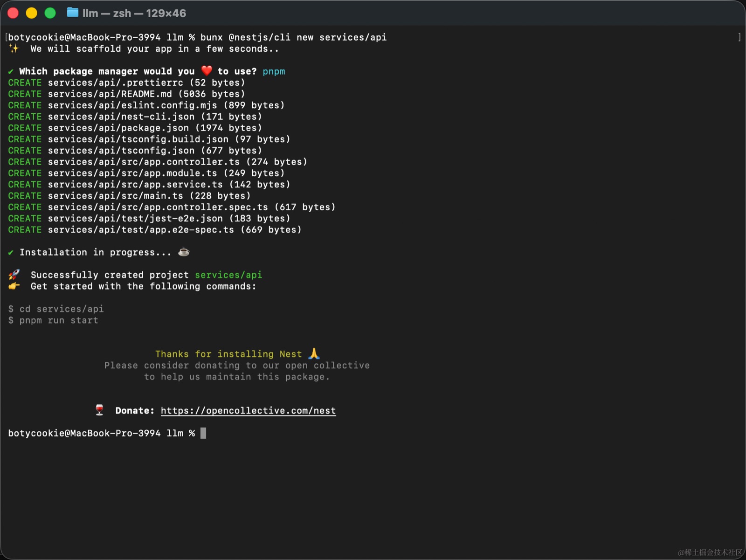Screen dimensions: 746x560
Task: Click the green checkmark before 'Which package manager'
Action: click(x=11, y=71)
